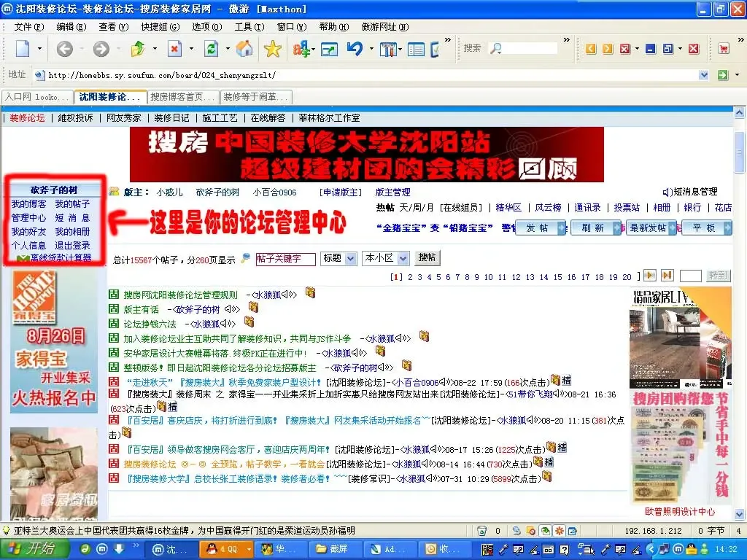
Task: Open the address bar history dropdown
Action: 704,75
